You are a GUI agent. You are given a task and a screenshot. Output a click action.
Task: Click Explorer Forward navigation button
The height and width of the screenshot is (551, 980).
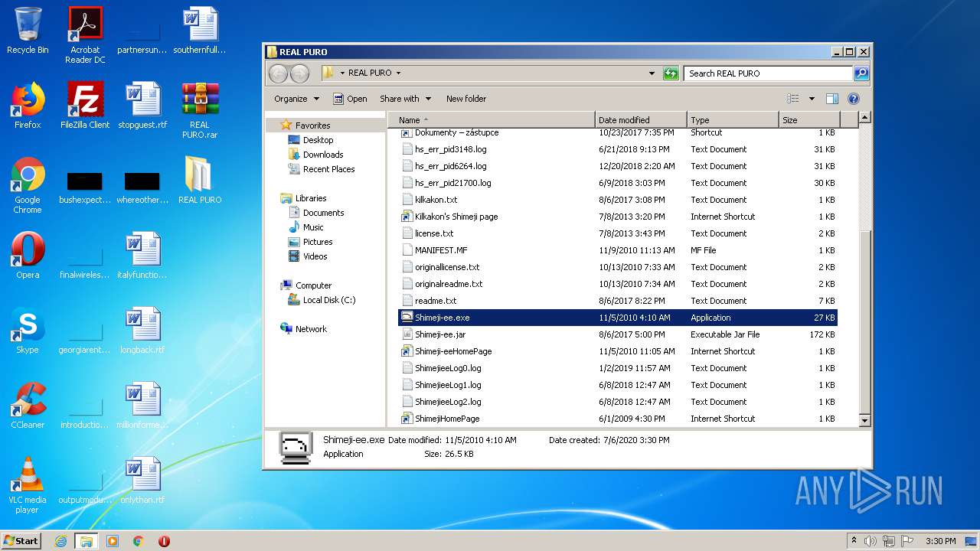tap(300, 73)
